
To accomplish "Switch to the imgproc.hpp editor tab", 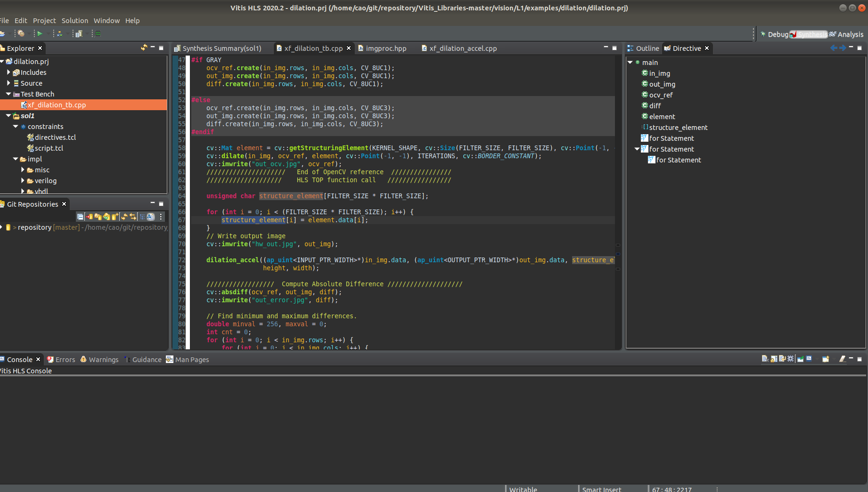I will tap(385, 48).
